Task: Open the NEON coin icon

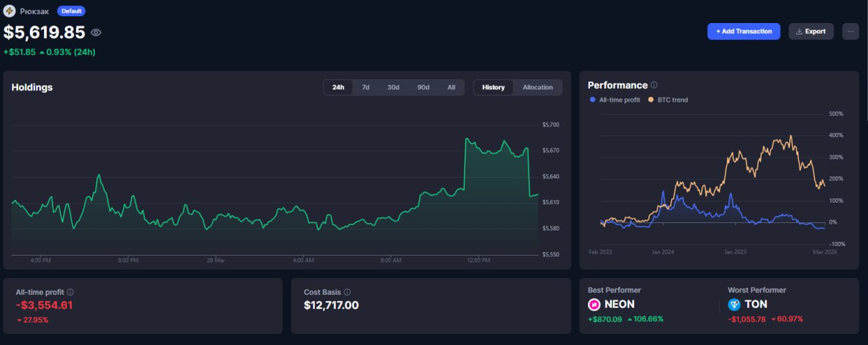Action: coord(594,305)
